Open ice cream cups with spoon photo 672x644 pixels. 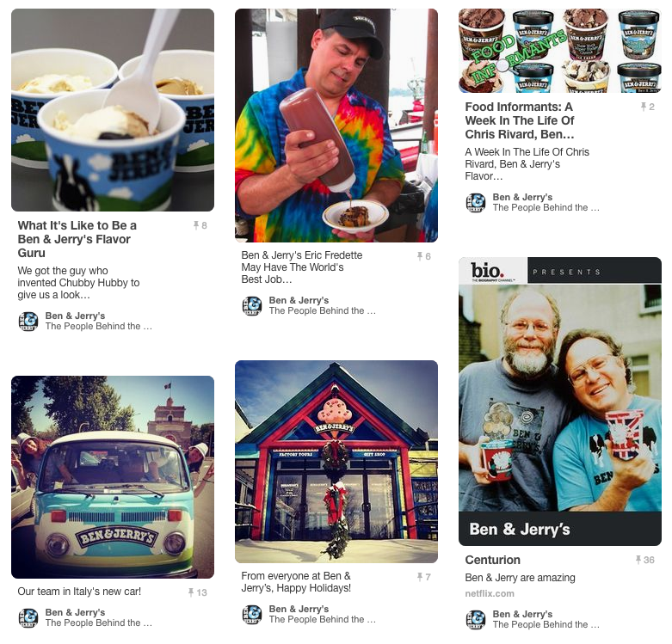point(113,110)
